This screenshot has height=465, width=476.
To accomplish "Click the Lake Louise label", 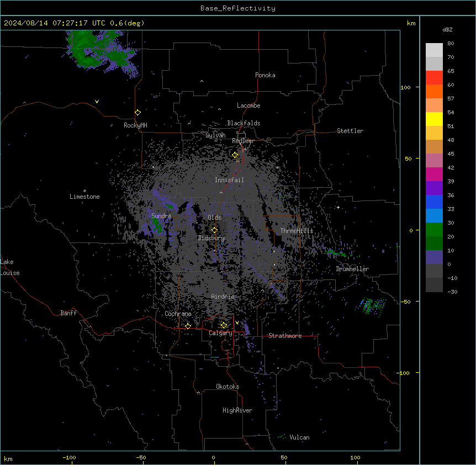I will point(10,267).
